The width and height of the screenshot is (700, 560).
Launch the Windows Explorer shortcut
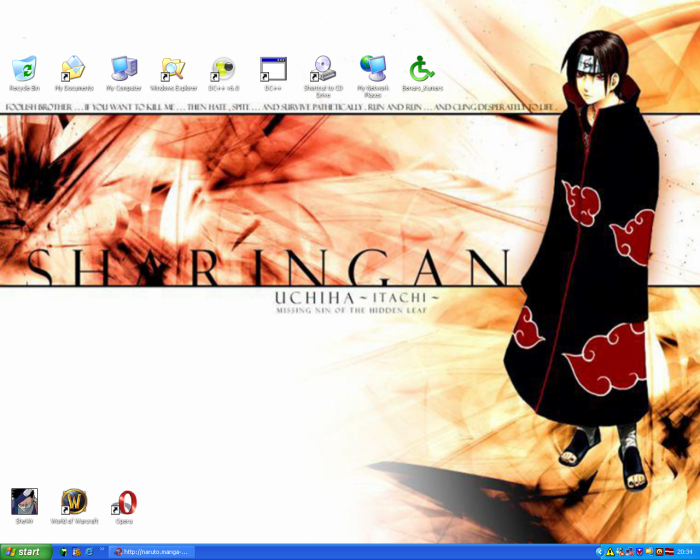(174, 74)
